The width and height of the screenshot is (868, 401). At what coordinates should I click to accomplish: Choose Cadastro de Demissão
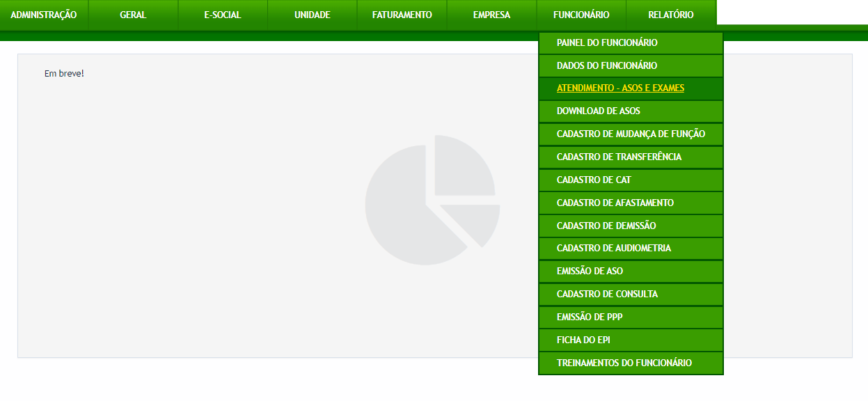631,226
